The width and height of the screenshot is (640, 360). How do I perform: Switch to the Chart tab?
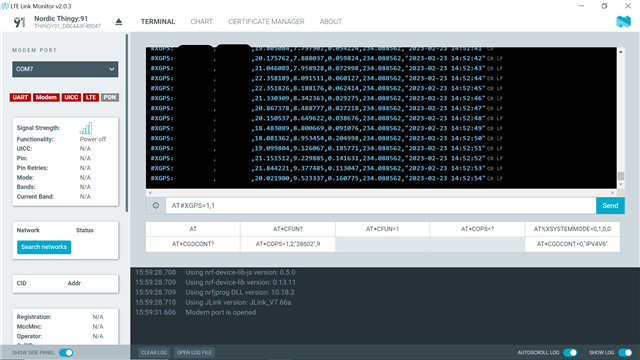pyautogui.click(x=202, y=22)
